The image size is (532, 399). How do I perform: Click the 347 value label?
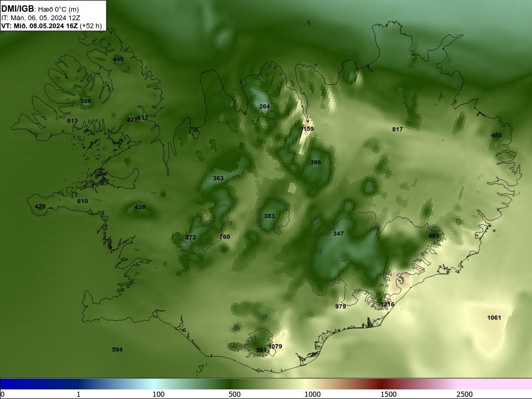coord(338,234)
